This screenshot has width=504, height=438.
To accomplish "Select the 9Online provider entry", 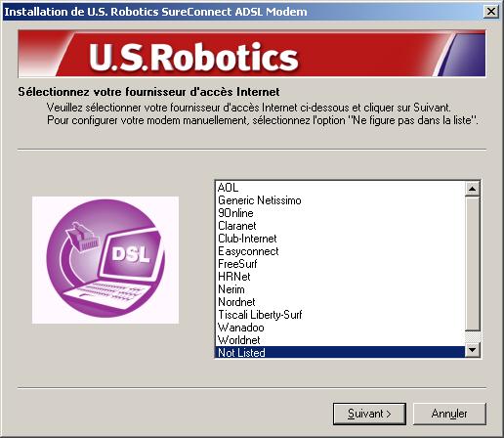I will [341, 213].
